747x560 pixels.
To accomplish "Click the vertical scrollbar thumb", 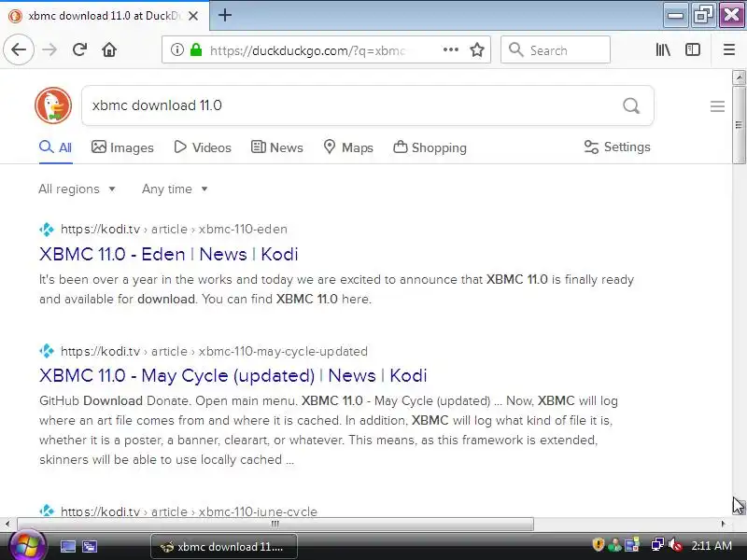I will pos(739,126).
